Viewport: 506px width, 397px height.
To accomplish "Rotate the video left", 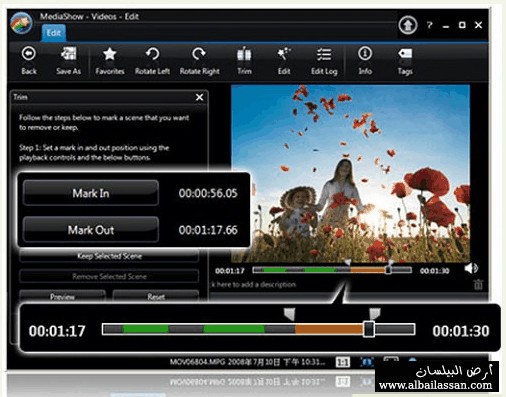I will (x=152, y=61).
